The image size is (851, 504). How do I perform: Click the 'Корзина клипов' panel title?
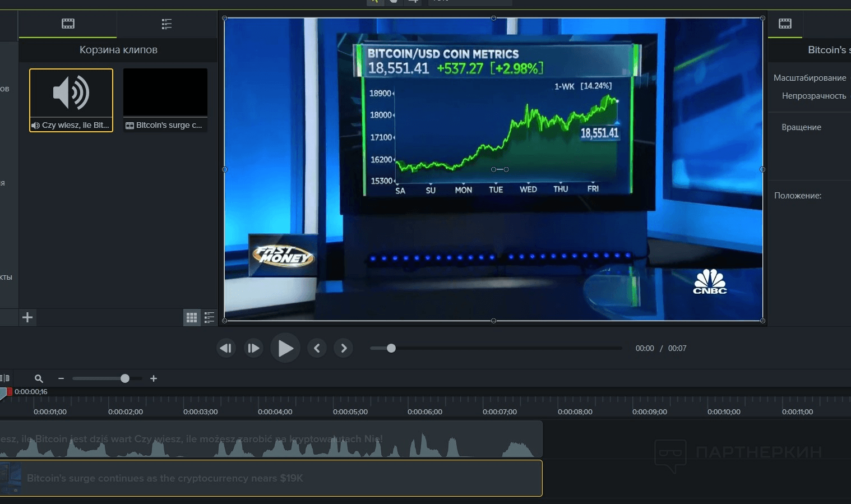tap(118, 50)
